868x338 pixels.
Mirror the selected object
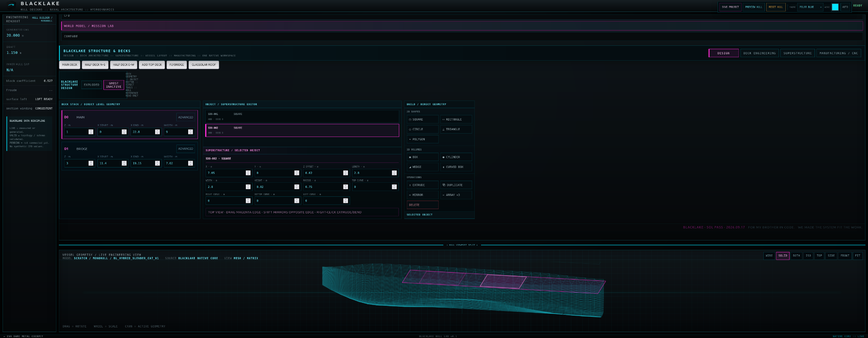coord(422,195)
